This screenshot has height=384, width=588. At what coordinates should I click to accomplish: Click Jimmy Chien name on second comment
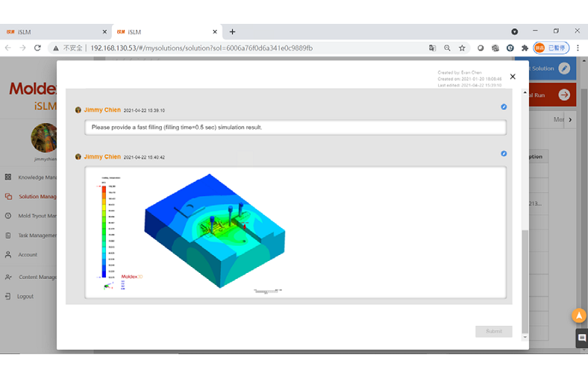(x=102, y=157)
